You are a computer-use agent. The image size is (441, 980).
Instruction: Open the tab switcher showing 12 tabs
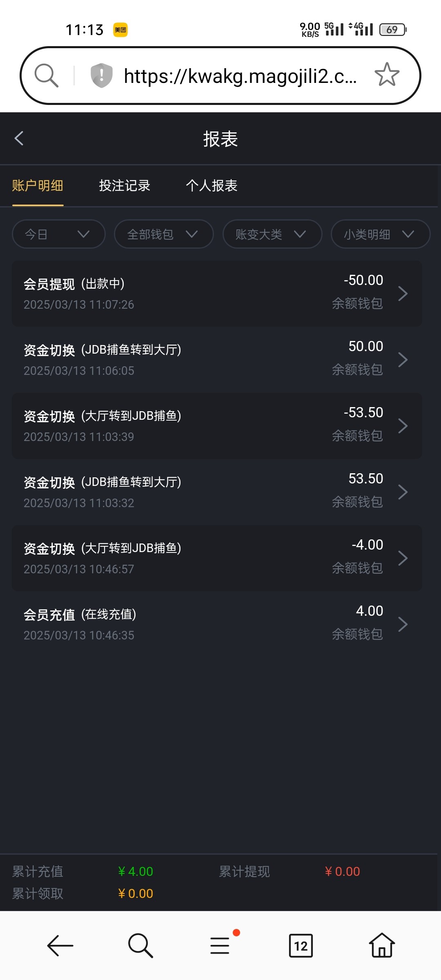(301, 945)
